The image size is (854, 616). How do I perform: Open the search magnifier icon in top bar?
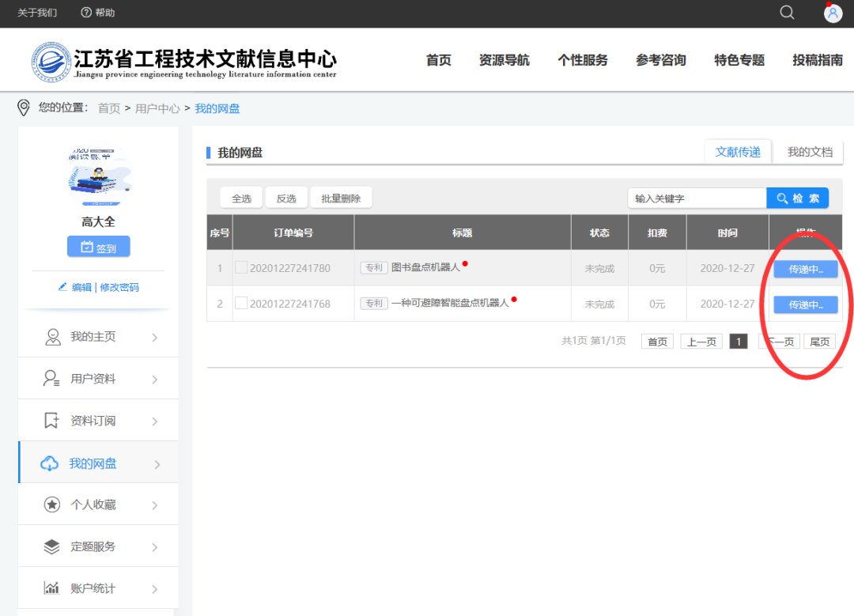click(787, 13)
